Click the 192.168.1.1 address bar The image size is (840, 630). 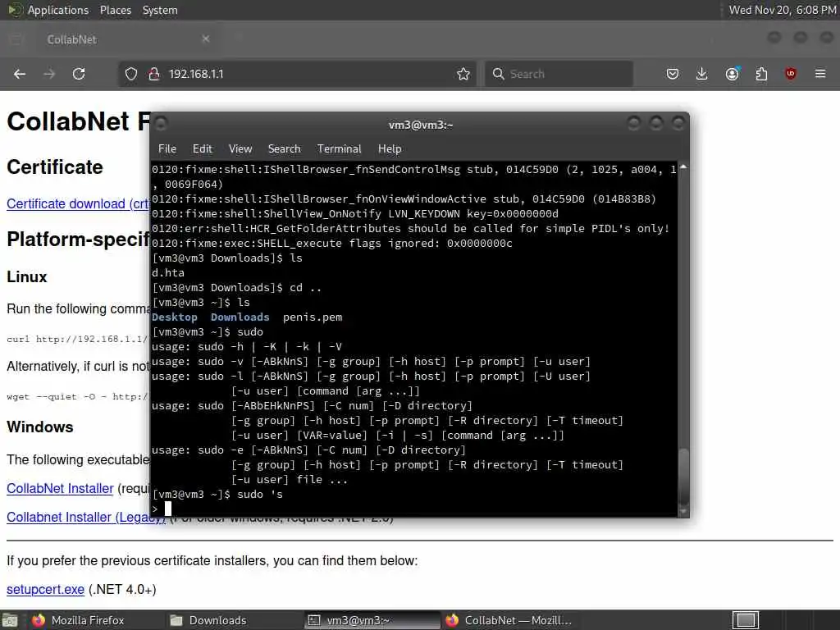click(x=297, y=74)
